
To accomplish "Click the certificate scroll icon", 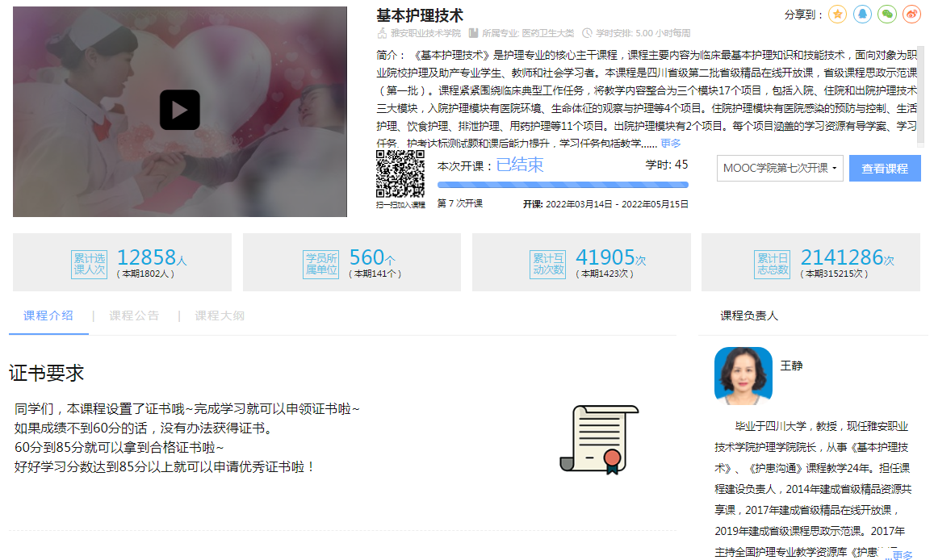I will click(x=599, y=440).
